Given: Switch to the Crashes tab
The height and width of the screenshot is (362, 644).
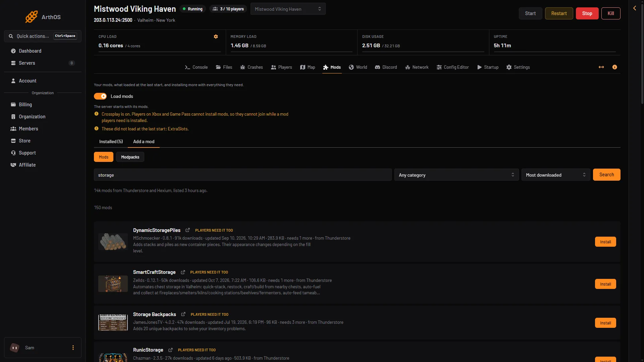Looking at the screenshot, I should click(252, 67).
